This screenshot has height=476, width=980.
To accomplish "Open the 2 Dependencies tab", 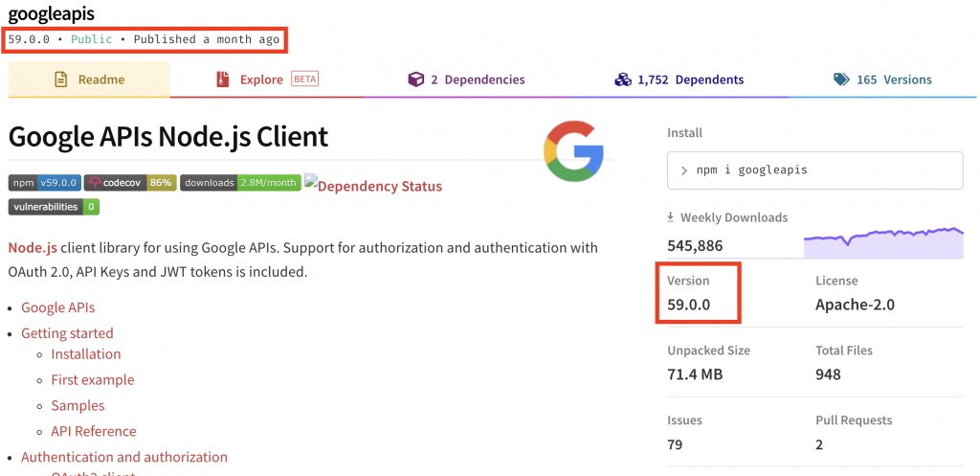I will tap(467, 79).
